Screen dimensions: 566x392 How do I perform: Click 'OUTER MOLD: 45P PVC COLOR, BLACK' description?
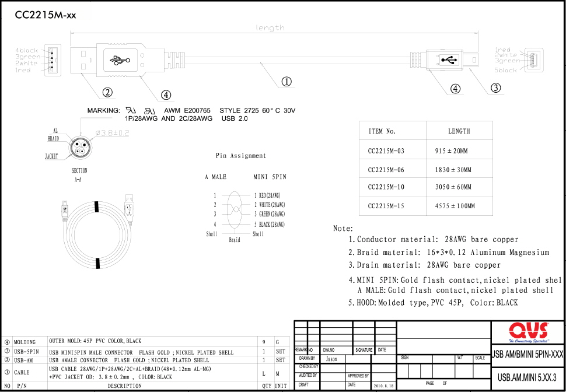pyautogui.click(x=95, y=341)
